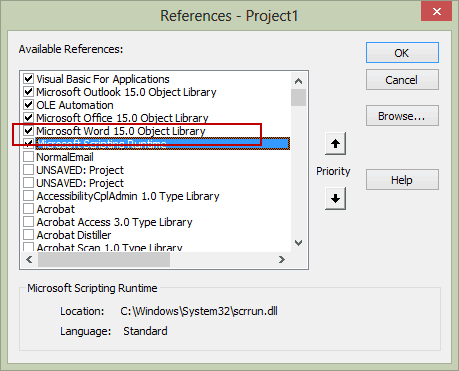Click horizontal scrollbar left arrow
Viewport: 459px width, 371px height.
point(29,259)
